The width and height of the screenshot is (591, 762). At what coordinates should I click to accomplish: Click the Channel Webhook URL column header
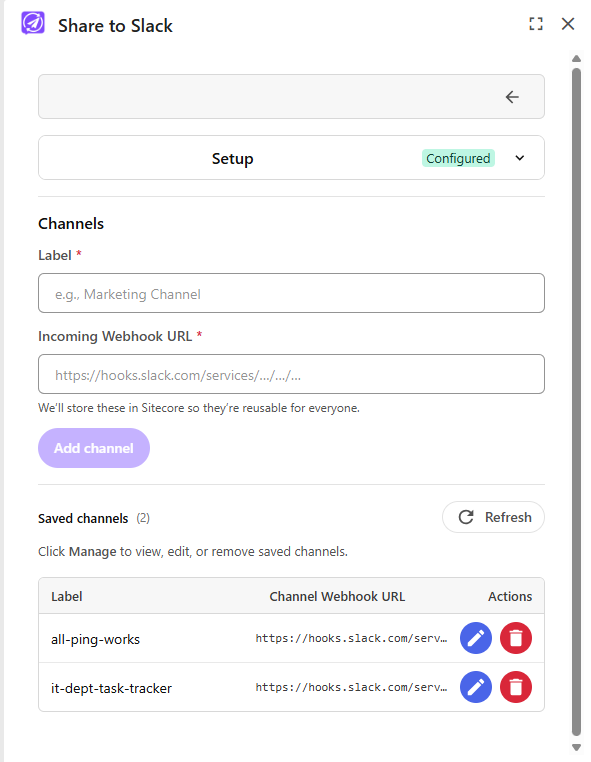coord(337,596)
